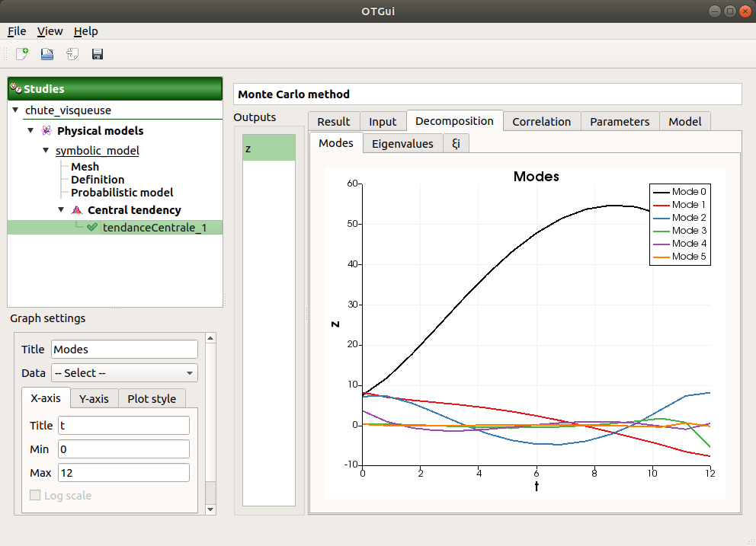Image resolution: width=756 pixels, height=546 pixels.
Task: Click the Studies header icon
Action: pyautogui.click(x=15, y=88)
